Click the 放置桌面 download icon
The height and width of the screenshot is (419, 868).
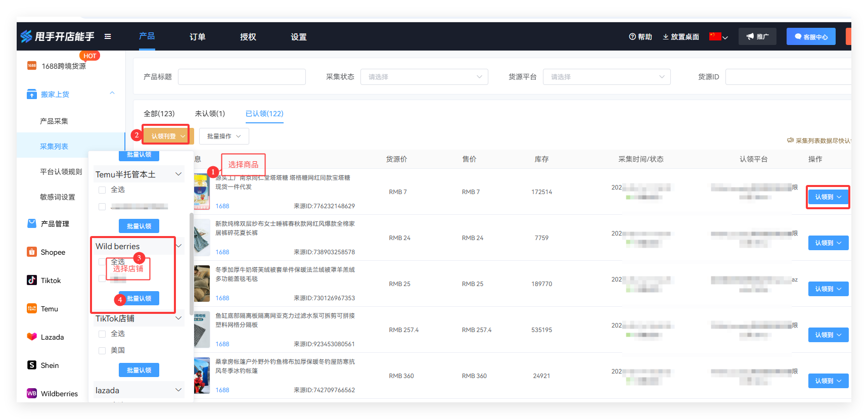tap(666, 36)
